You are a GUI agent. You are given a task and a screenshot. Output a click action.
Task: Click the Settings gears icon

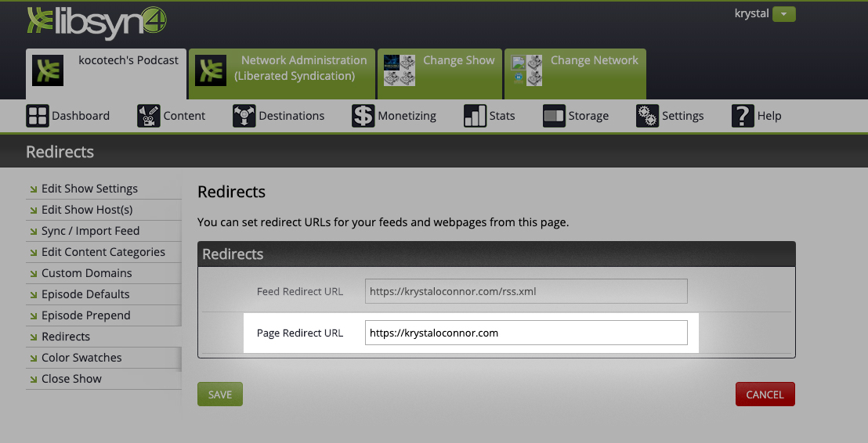(648, 116)
